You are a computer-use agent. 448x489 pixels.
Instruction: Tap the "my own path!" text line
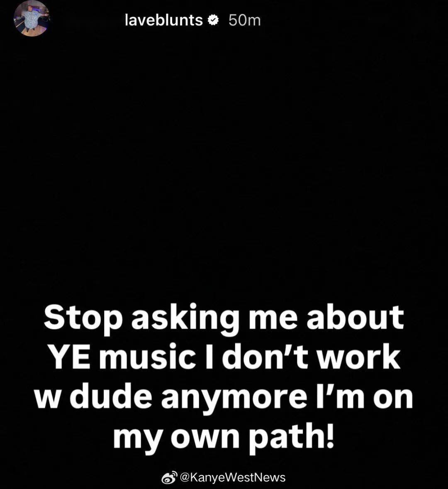223,437
